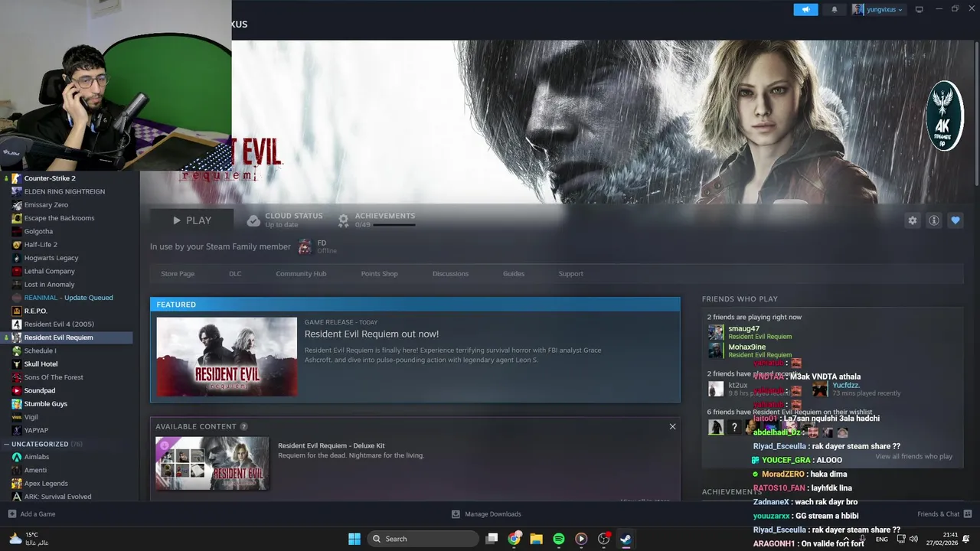
Task: Select YAPYAP in library list
Action: point(36,430)
